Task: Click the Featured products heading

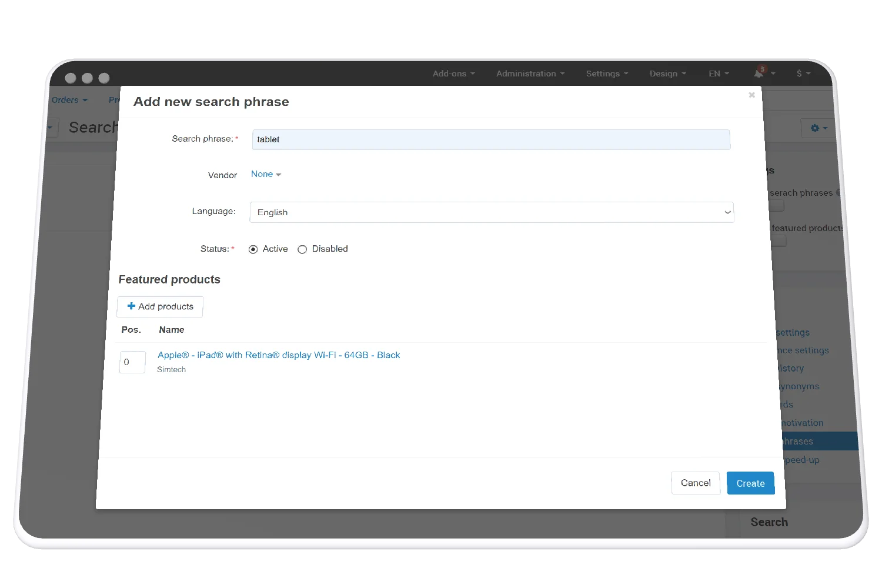Action: 169,279
